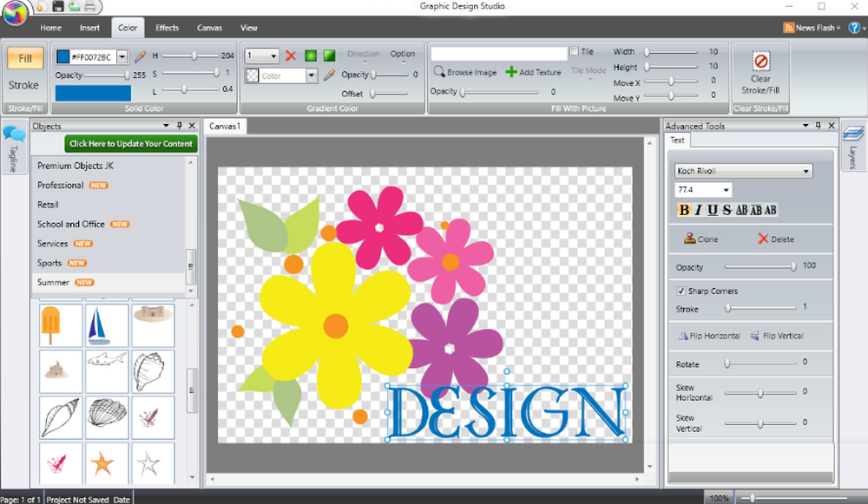Click the printer icon in the quick toolbar

[x=90, y=7]
